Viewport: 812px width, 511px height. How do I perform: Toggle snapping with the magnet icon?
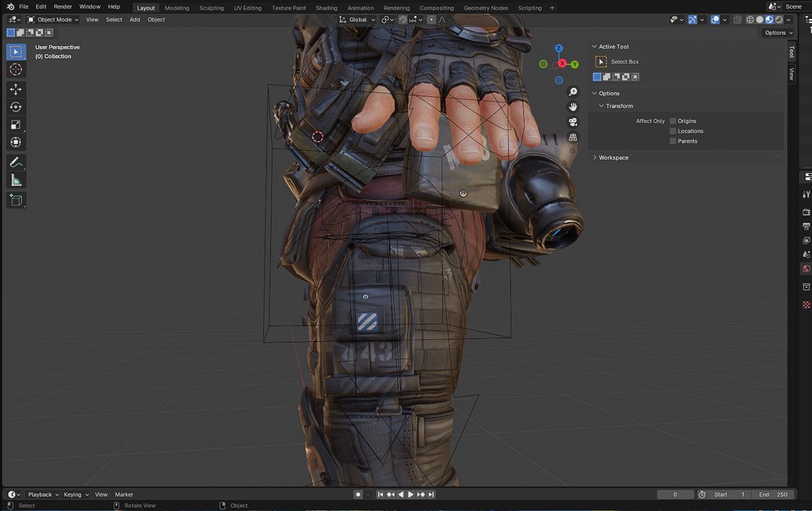click(403, 20)
